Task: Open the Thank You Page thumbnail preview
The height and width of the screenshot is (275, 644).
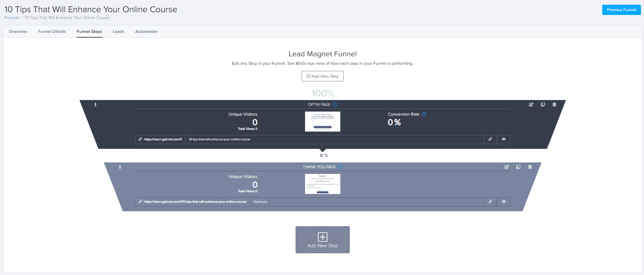Action: tap(323, 184)
